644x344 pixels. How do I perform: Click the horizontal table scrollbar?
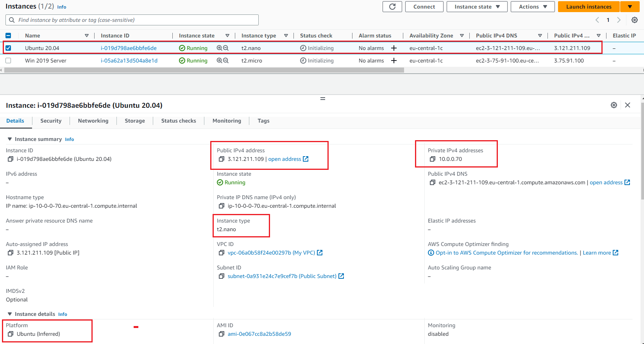click(204, 70)
